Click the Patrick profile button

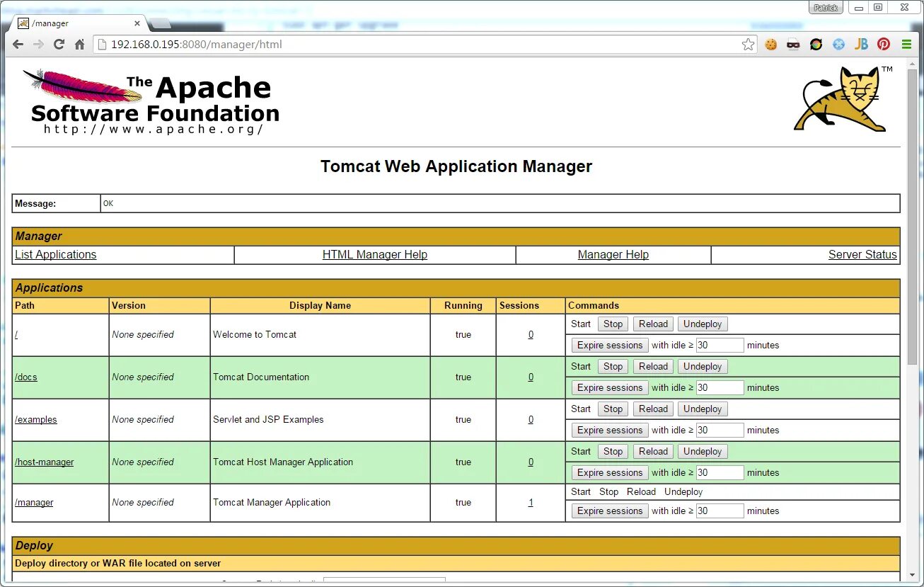(x=826, y=8)
